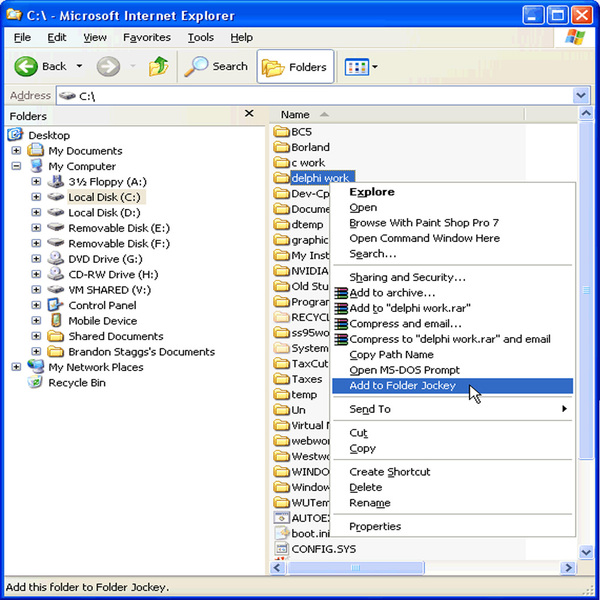Select the My Computer icon

coord(36,166)
